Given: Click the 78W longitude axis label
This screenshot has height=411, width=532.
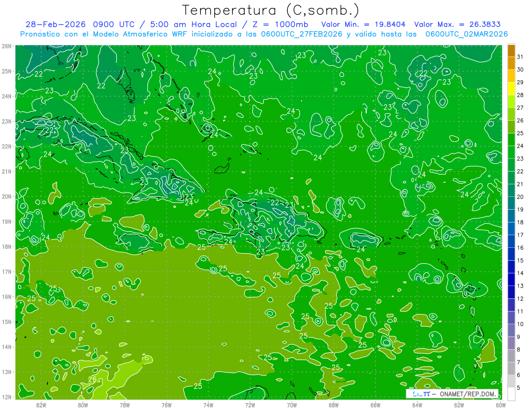Looking at the screenshot, I should [125, 405].
